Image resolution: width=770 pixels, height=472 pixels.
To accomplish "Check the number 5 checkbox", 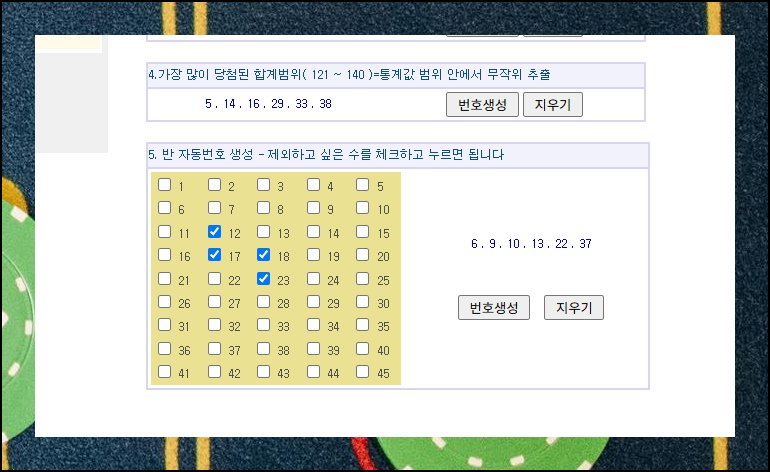I will 362,185.
